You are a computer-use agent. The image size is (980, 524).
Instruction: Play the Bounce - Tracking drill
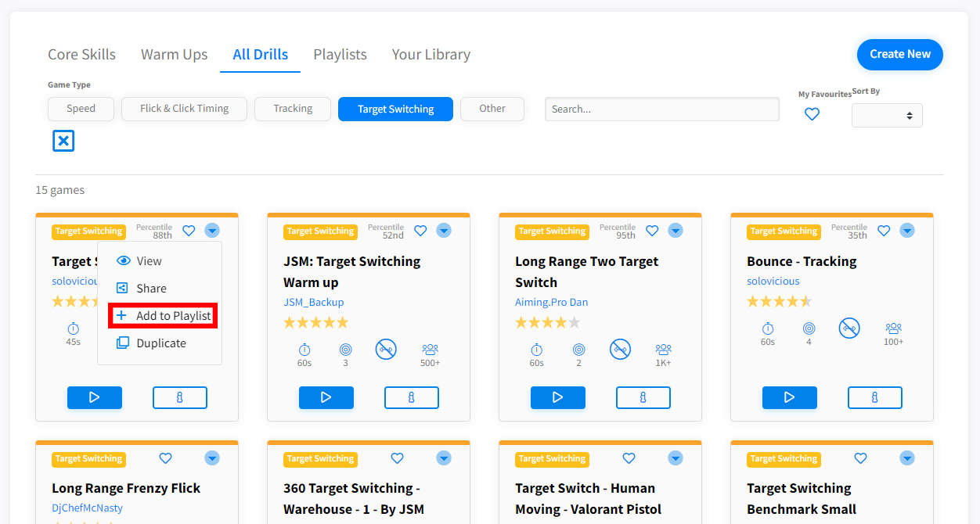pos(789,397)
